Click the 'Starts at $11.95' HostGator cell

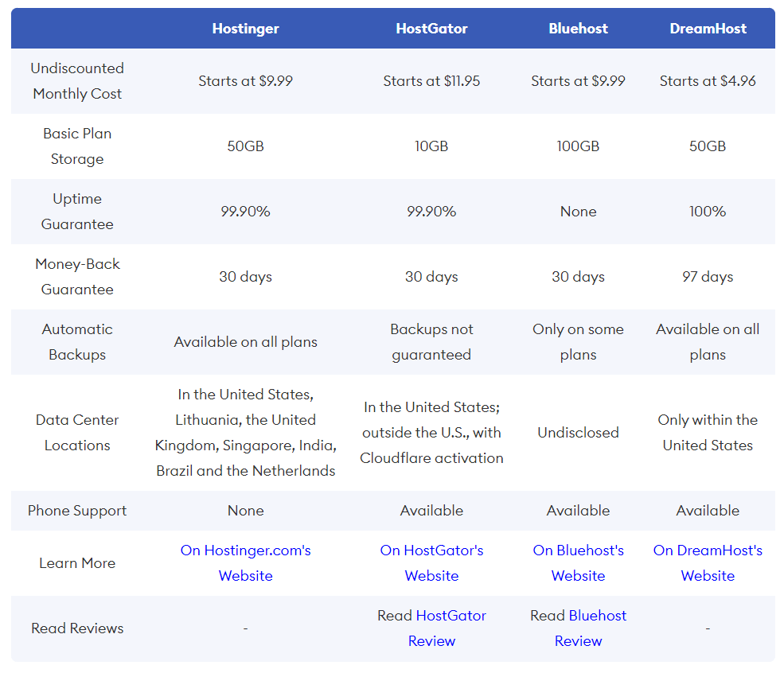431,81
